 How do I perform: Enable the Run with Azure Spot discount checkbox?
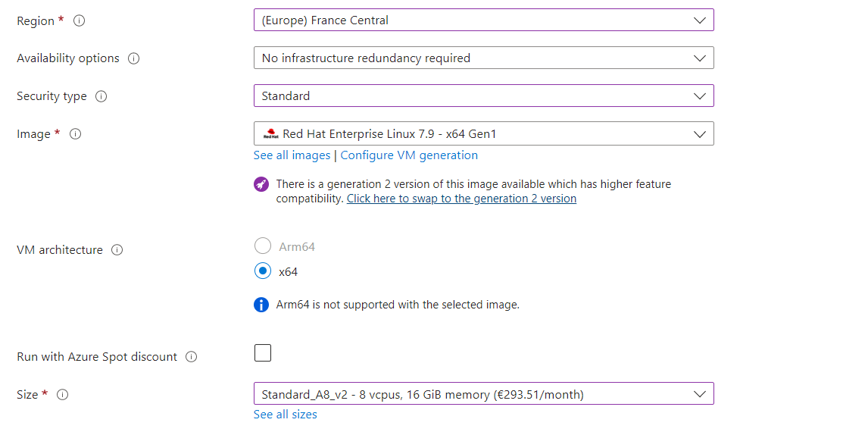click(x=263, y=353)
